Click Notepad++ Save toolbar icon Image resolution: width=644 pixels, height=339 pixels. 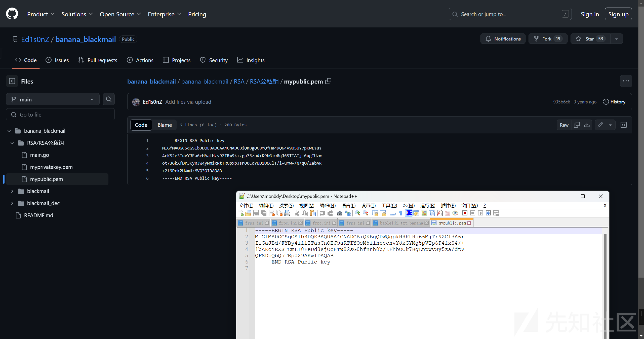pos(256,213)
